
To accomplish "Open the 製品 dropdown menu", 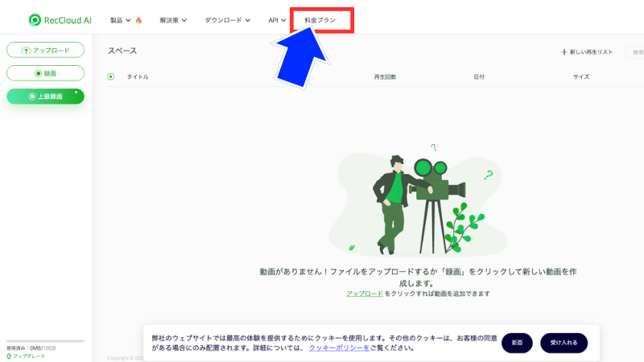I will click(x=120, y=20).
